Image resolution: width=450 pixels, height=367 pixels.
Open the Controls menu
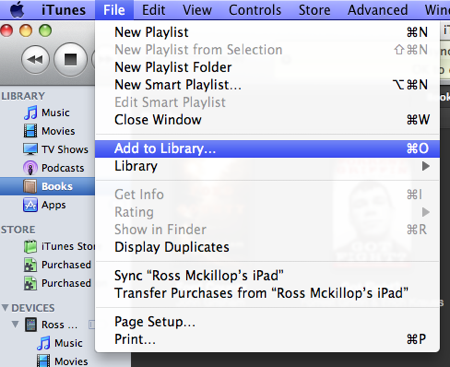click(255, 10)
